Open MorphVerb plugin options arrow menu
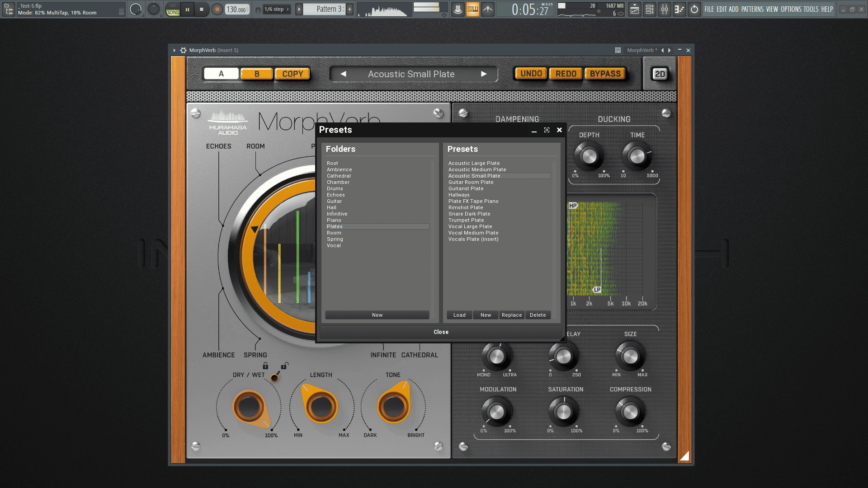 (x=174, y=50)
